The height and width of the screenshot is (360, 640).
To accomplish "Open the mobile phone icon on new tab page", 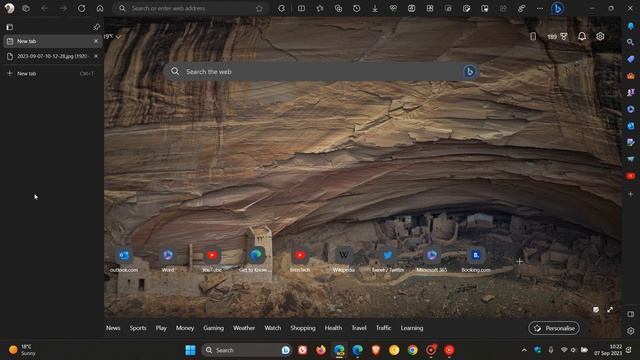I will pyautogui.click(x=533, y=36).
